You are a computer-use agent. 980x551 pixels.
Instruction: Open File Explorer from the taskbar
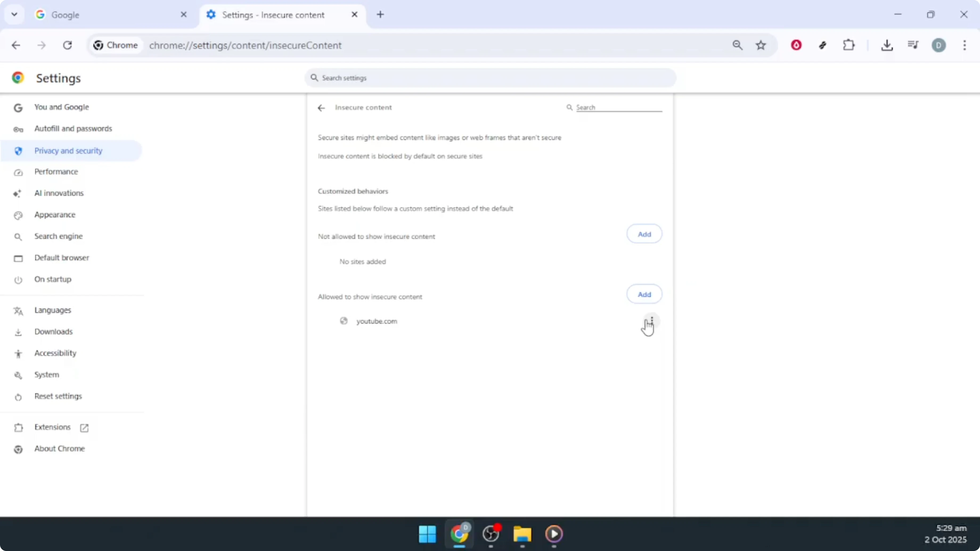pyautogui.click(x=522, y=535)
